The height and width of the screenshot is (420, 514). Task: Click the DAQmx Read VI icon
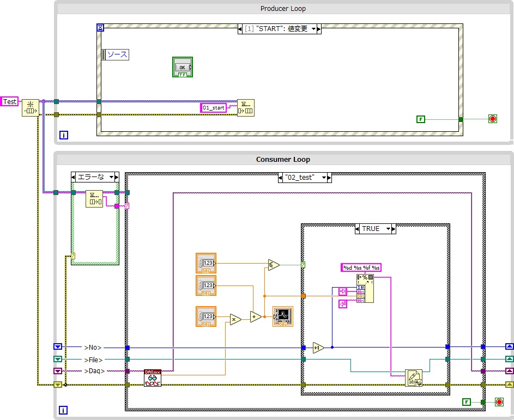click(x=153, y=379)
